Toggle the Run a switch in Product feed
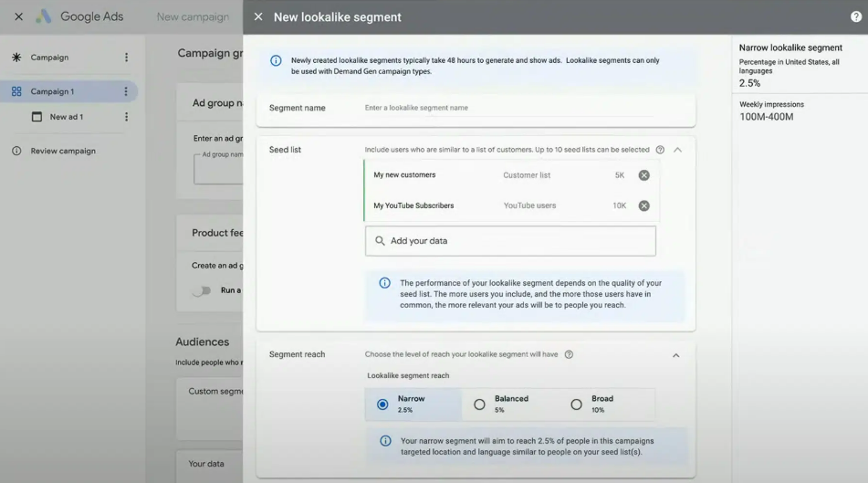The height and width of the screenshot is (483, 868). [x=202, y=290]
